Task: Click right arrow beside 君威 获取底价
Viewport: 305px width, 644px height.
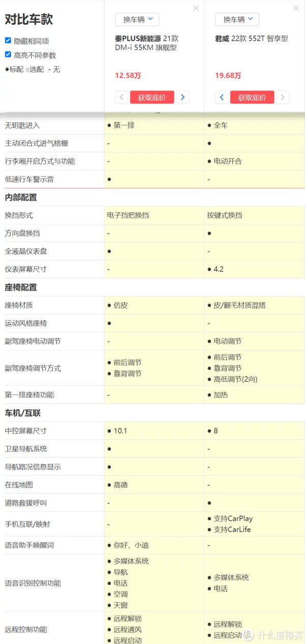Action: 283,98
